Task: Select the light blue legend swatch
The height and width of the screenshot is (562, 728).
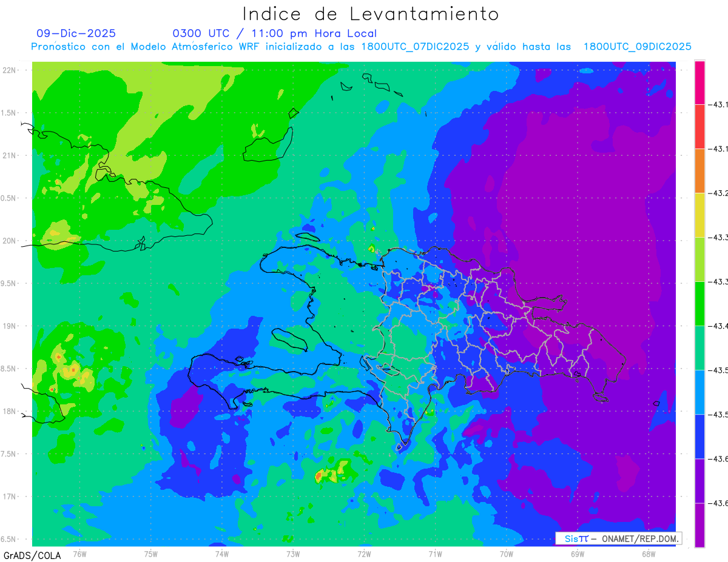Action: tap(699, 392)
